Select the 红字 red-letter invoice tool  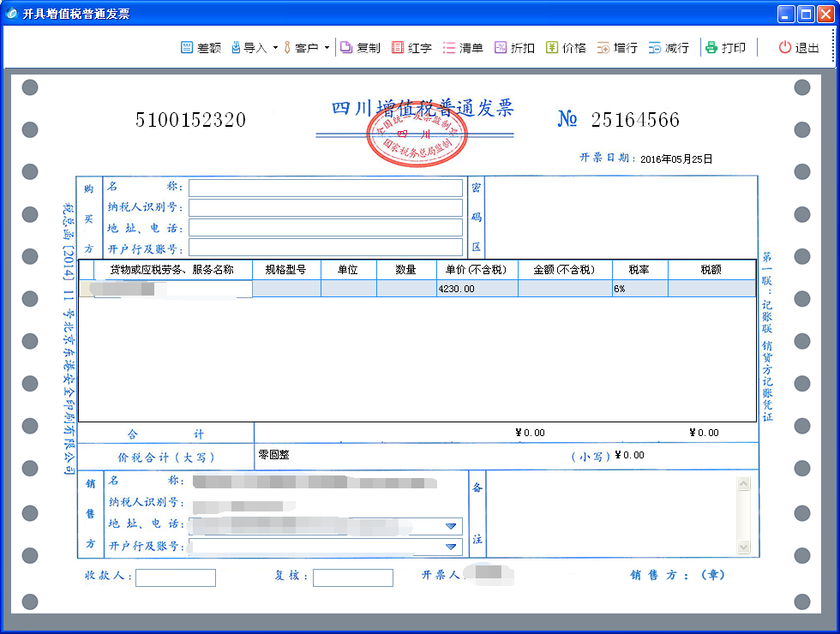coord(411,48)
